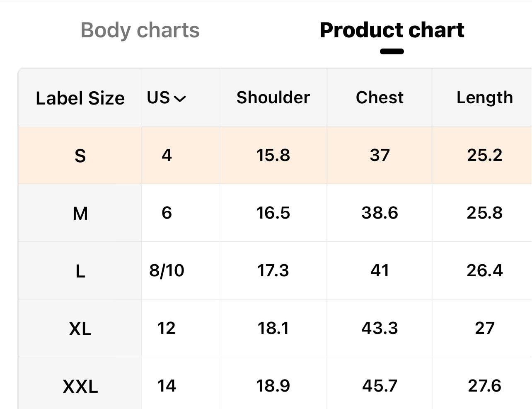The image size is (532, 409).
Task: Click the Shoulder column header
Action: [273, 97]
